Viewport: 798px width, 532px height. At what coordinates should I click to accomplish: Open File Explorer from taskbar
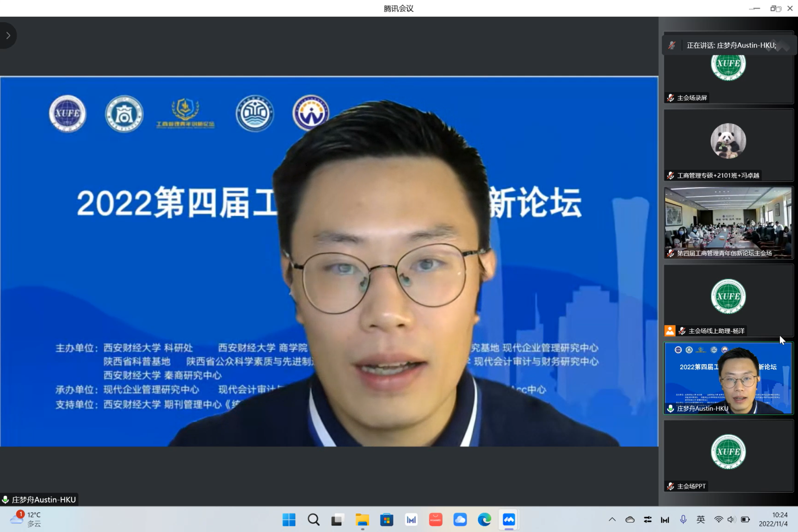(x=362, y=520)
